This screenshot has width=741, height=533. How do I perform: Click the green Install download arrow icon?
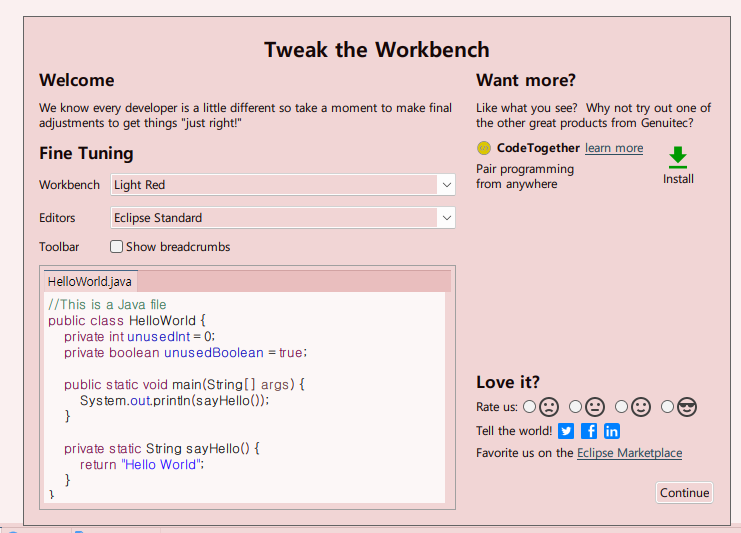[678, 157]
